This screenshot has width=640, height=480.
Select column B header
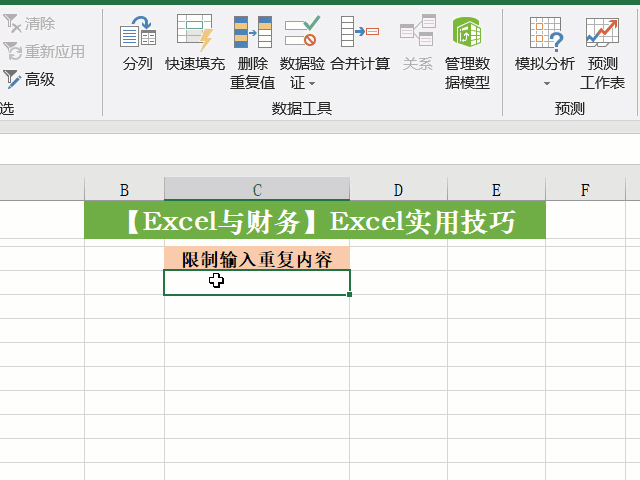coord(124,189)
